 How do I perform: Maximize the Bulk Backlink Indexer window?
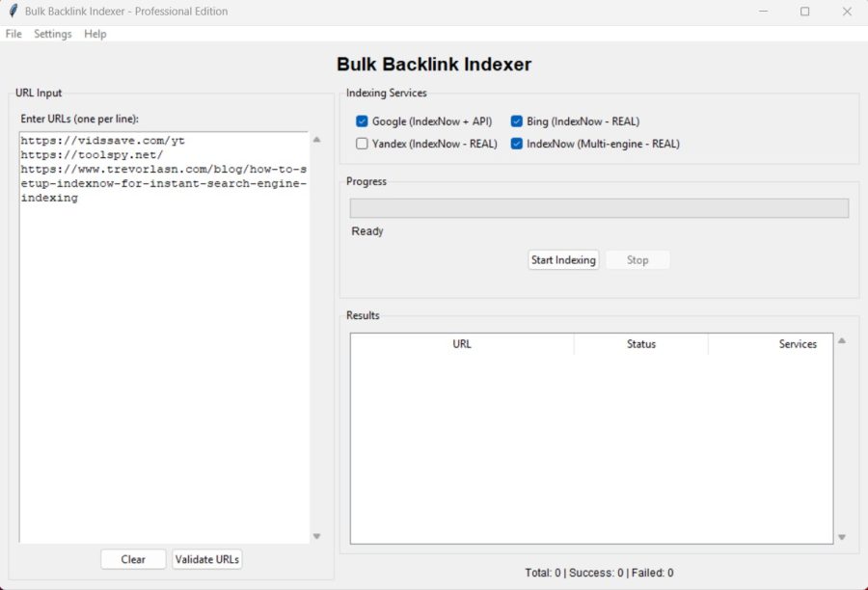805,11
